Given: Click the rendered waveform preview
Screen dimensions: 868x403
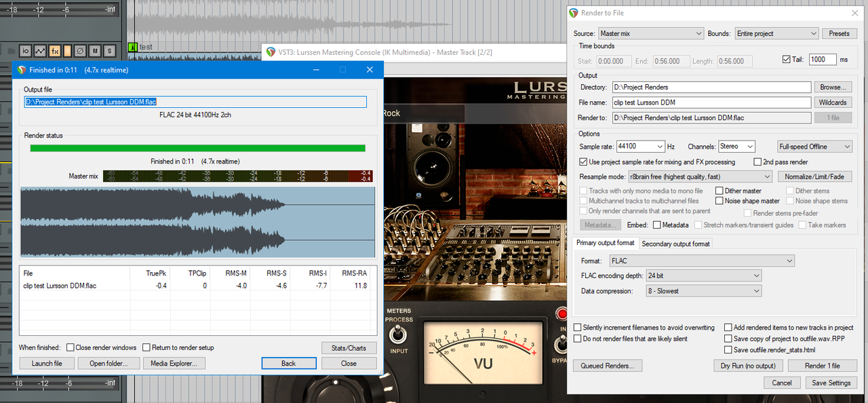Looking at the screenshot, I should coord(198,223).
